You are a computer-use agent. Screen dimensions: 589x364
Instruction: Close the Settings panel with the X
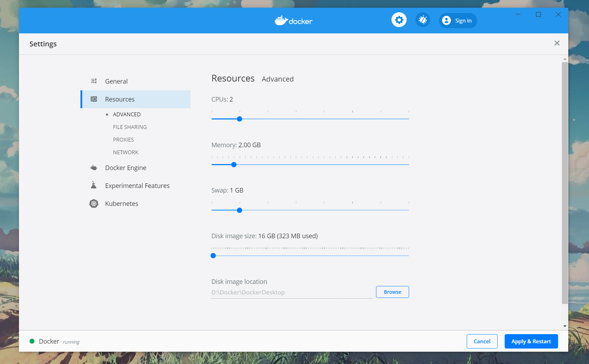(557, 43)
